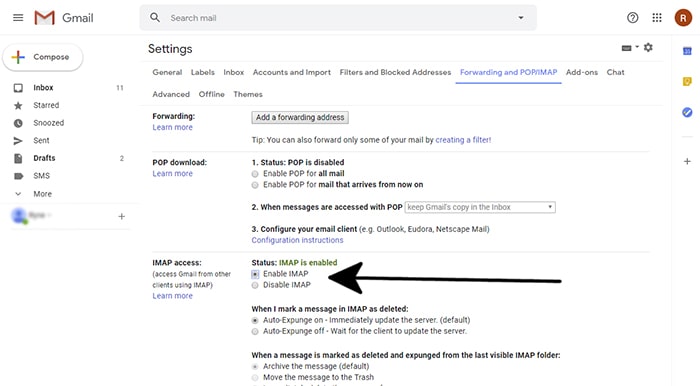Select Auto-Expunge on option

pyautogui.click(x=255, y=320)
